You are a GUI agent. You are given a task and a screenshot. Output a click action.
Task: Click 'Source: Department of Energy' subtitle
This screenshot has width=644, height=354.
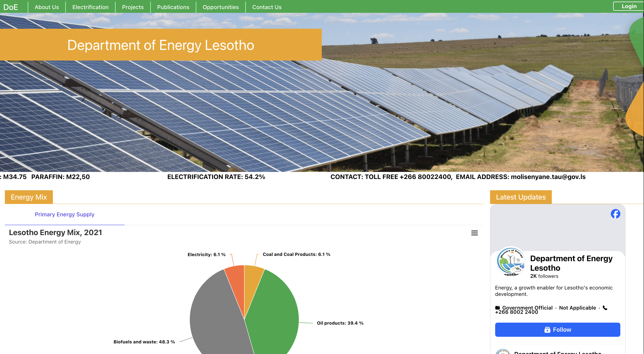(x=45, y=242)
